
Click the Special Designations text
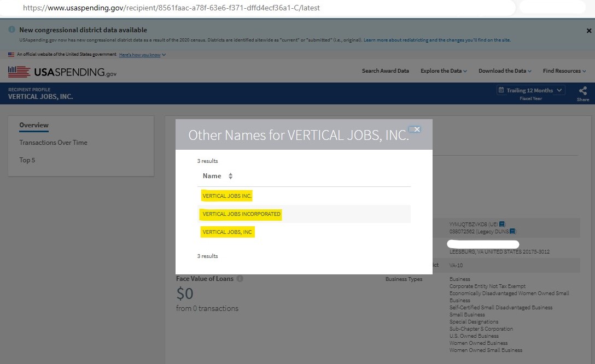point(474,321)
